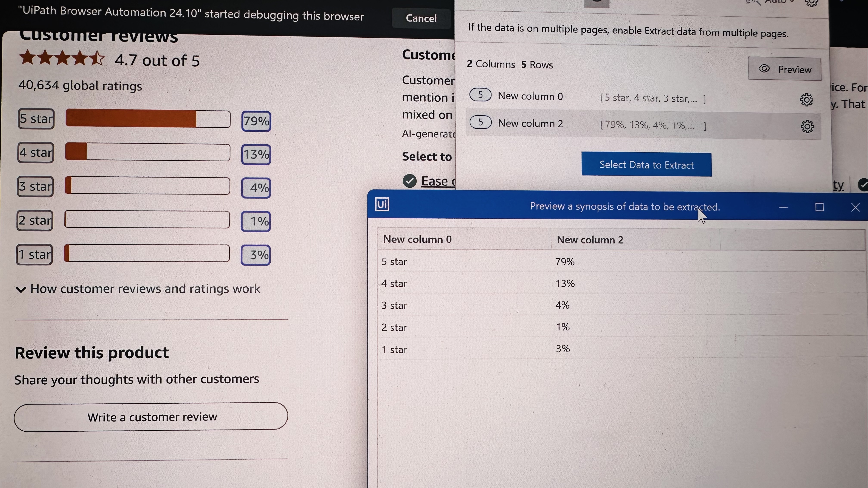Click the UiPath logo in preview window
The image size is (868, 488).
click(x=382, y=204)
